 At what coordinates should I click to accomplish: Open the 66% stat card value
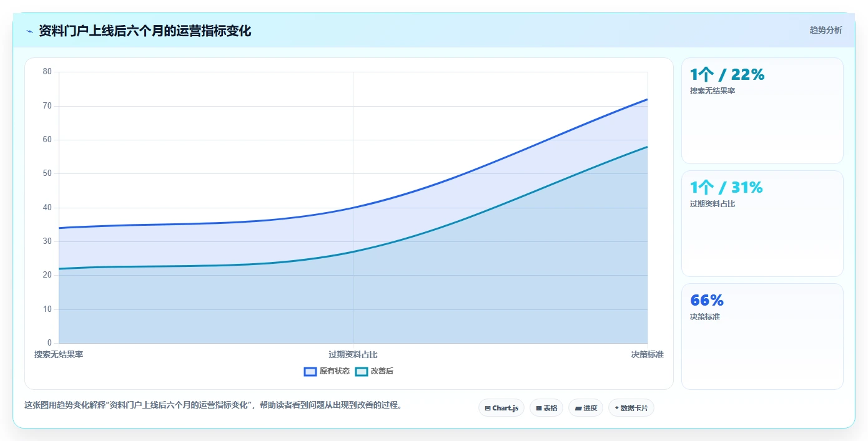(x=707, y=301)
